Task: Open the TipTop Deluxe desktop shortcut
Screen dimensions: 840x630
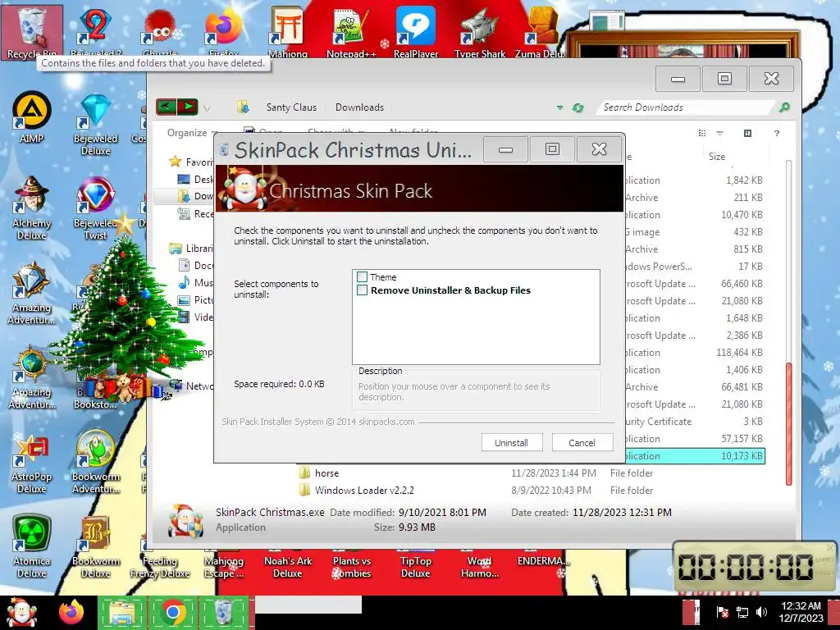Action: pos(416,566)
